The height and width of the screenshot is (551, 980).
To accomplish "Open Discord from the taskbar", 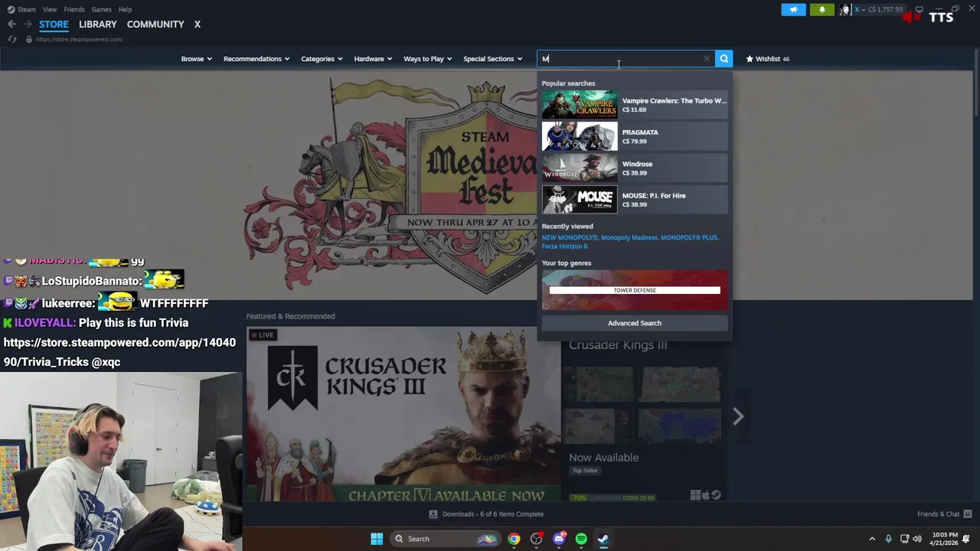I will 559,539.
